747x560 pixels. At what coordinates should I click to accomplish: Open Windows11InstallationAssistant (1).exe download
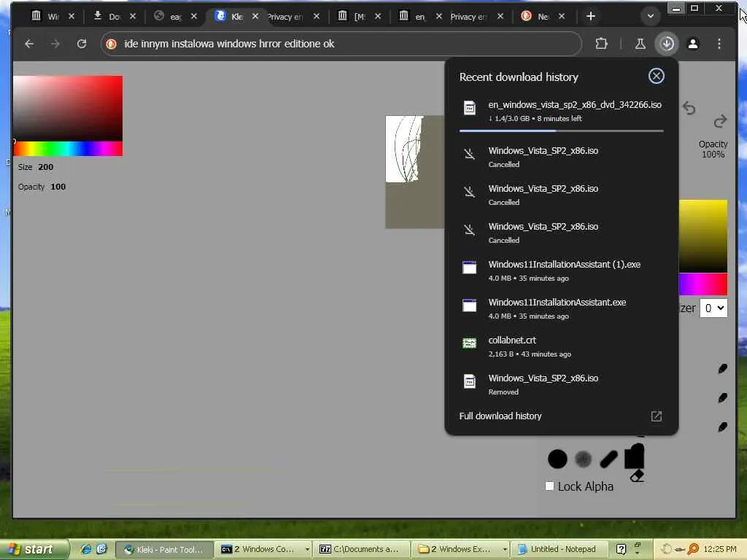pos(561,271)
